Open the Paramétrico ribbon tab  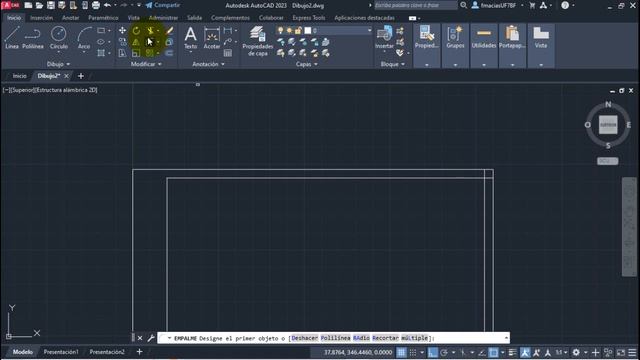point(103,18)
